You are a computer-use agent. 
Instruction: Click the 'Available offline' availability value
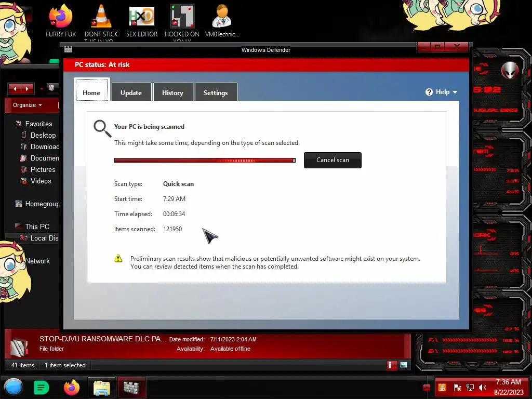[230, 349]
